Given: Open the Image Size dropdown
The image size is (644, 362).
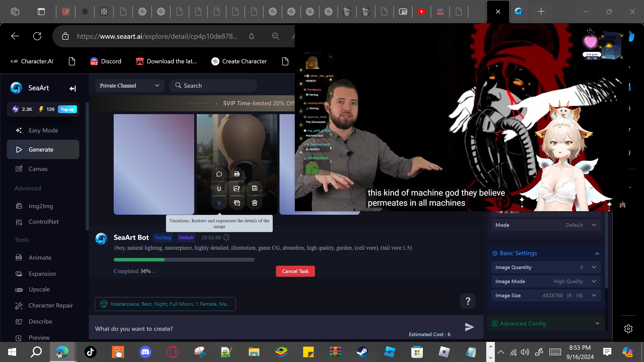Looking at the screenshot, I should pyautogui.click(x=546, y=295).
